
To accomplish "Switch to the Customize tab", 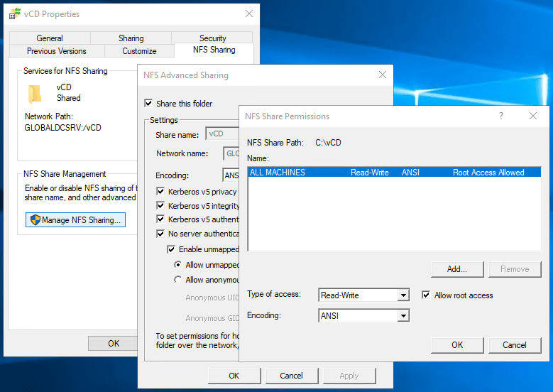I will [x=139, y=51].
